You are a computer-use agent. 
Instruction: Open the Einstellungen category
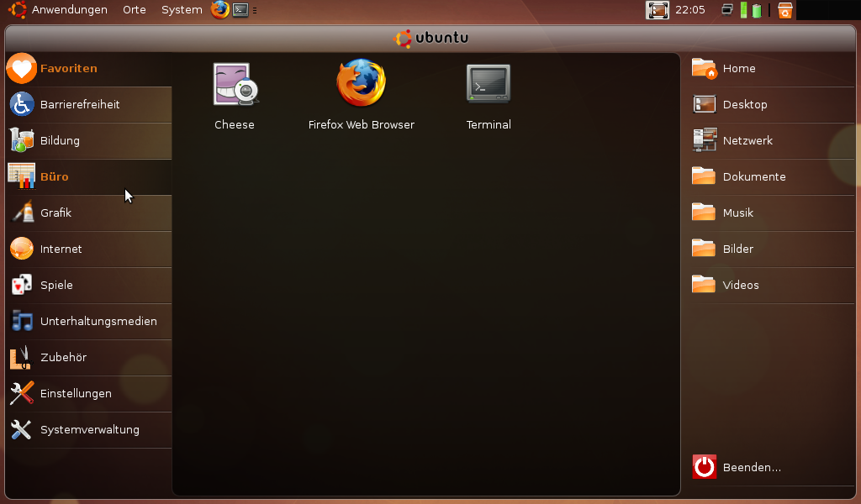88,394
